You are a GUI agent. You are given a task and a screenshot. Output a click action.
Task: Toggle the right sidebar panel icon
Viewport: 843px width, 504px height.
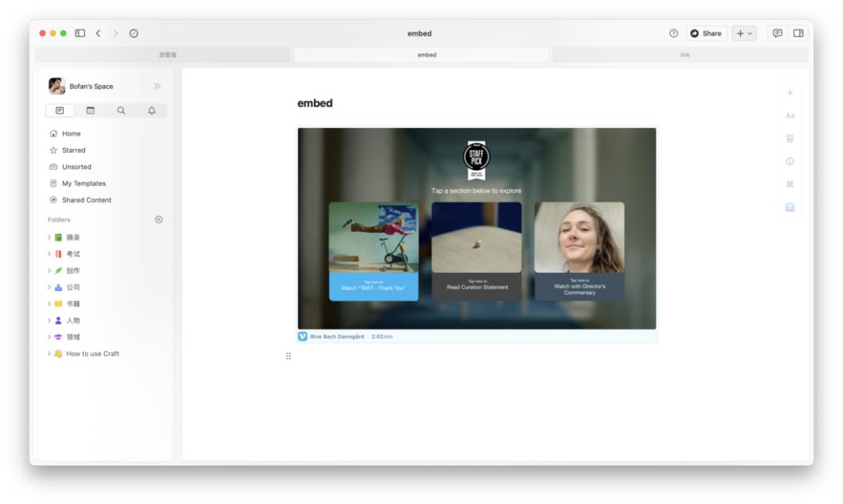tap(799, 34)
